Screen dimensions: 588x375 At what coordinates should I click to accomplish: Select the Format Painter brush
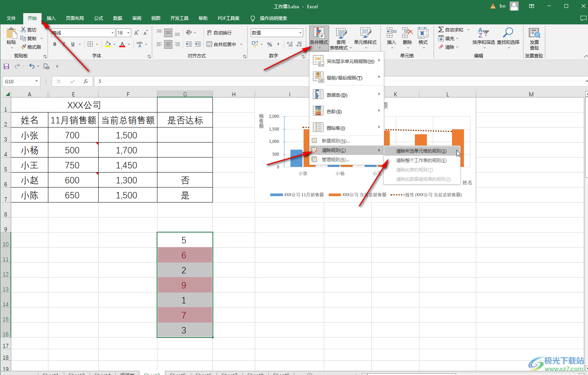coord(23,47)
